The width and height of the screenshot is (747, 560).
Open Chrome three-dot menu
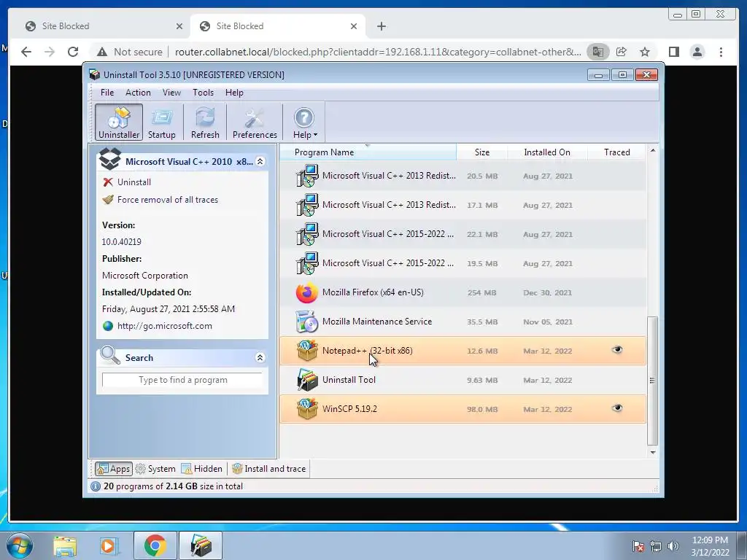click(x=721, y=52)
